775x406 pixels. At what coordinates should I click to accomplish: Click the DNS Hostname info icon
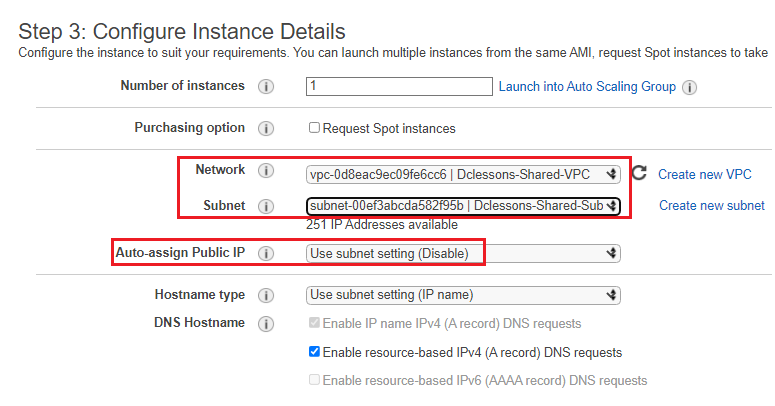[266, 324]
